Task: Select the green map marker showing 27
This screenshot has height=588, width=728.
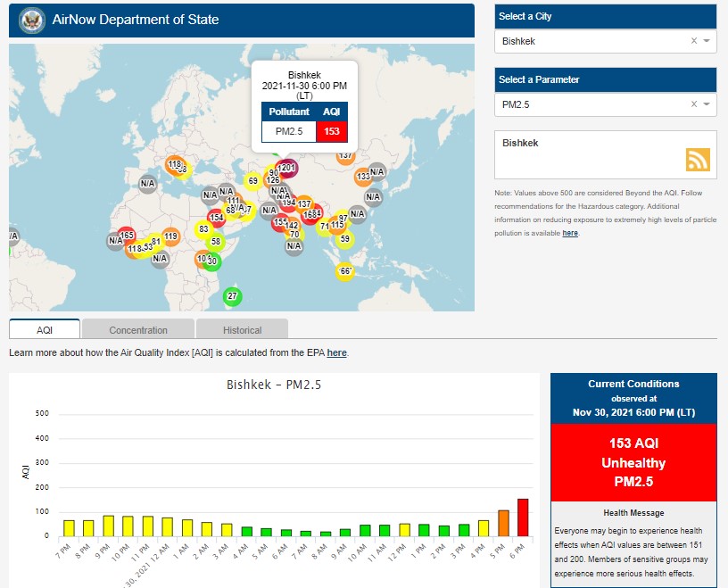Action: pyautogui.click(x=232, y=296)
